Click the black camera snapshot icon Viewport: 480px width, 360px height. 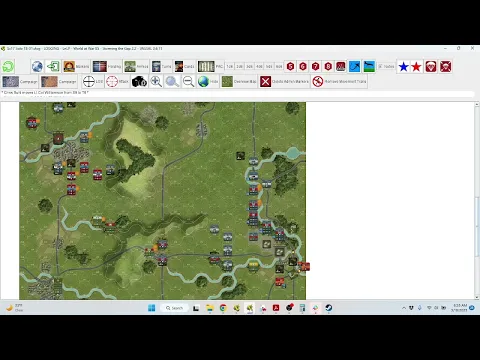[139, 82]
